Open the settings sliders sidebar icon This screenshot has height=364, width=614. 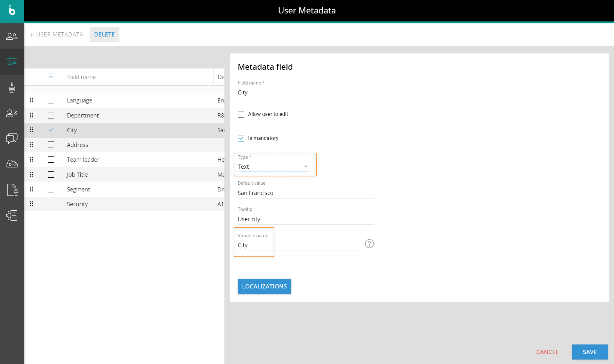coord(12,215)
